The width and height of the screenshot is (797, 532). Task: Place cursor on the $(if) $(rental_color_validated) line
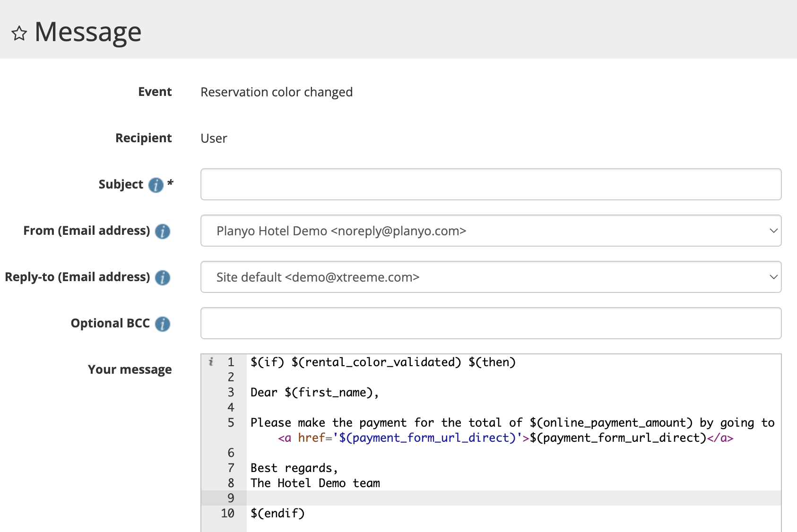(383, 362)
